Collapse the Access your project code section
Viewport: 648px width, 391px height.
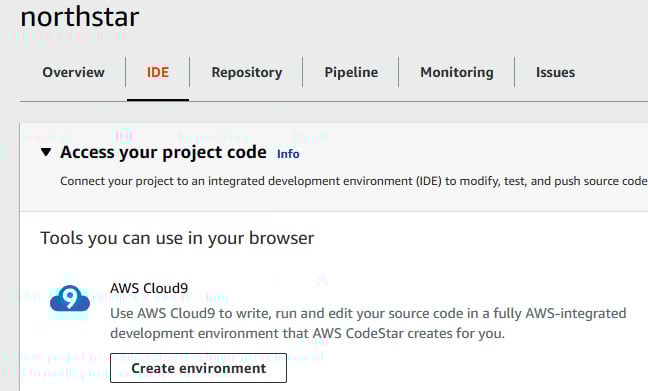(x=46, y=152)
